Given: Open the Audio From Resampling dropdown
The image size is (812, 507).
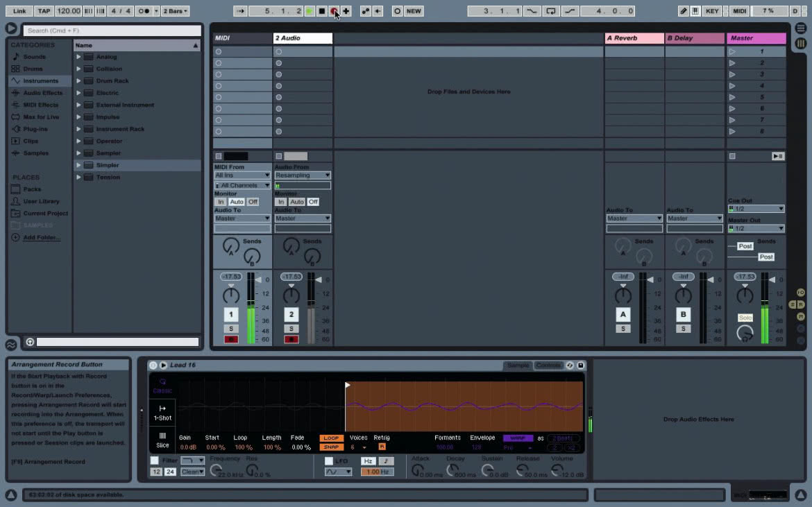Looking at the screenshot, I should 303,175.
